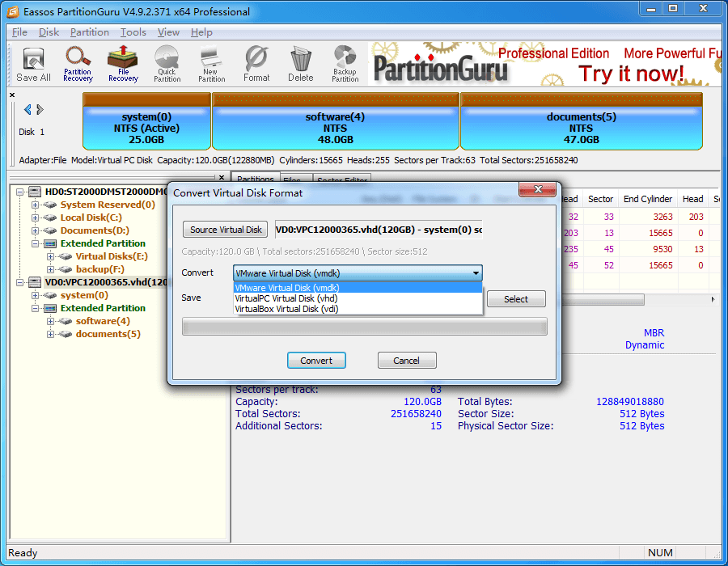Expand System Reserved(0) node
The image size is (728, 566).
pos(35,205)
